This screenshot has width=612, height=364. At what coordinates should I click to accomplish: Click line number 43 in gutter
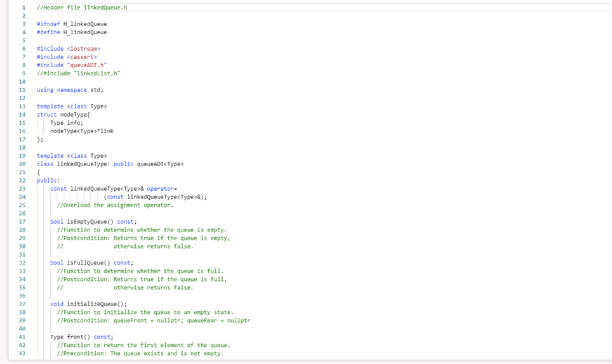(22, 353)
